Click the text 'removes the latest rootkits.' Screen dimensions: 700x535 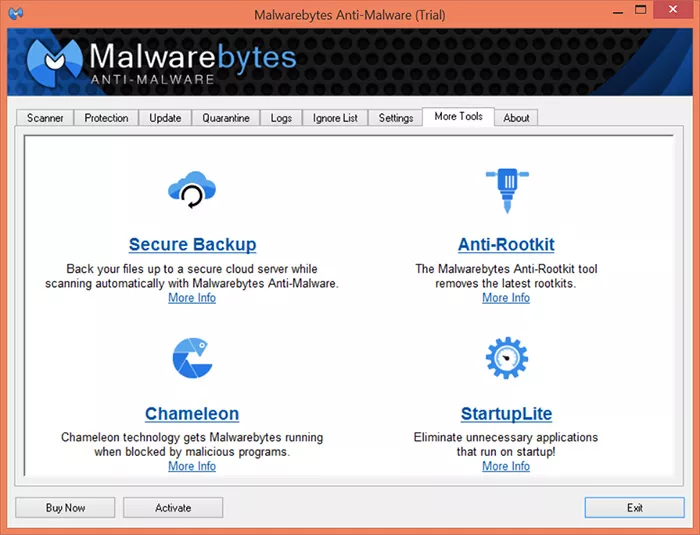(506, 283)
